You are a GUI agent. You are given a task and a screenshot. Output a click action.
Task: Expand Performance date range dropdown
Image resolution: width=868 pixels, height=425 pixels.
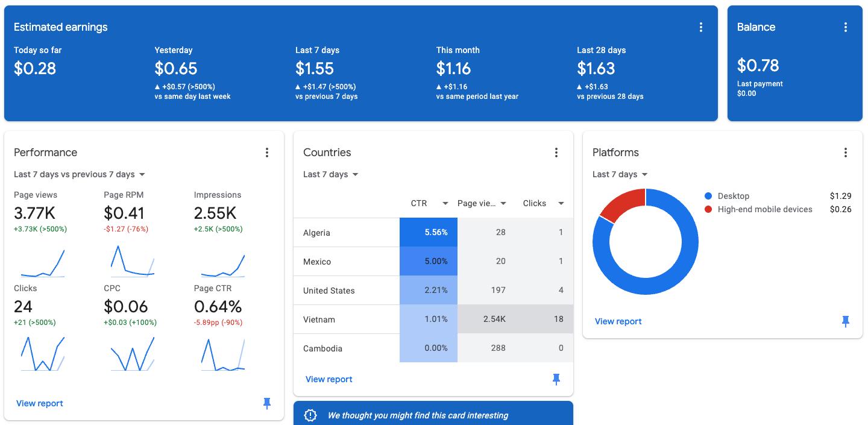[80, 174]
